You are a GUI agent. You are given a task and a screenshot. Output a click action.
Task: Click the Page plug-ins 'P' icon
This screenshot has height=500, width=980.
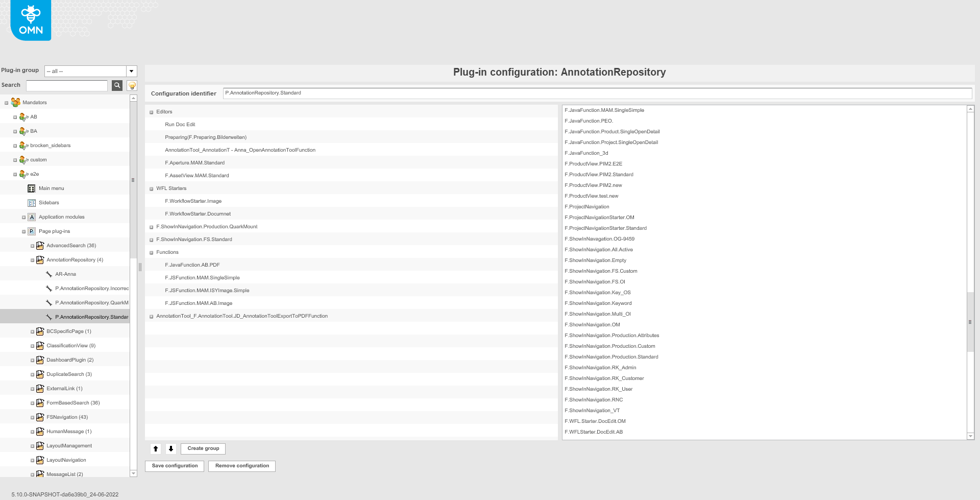pos(32,231)
